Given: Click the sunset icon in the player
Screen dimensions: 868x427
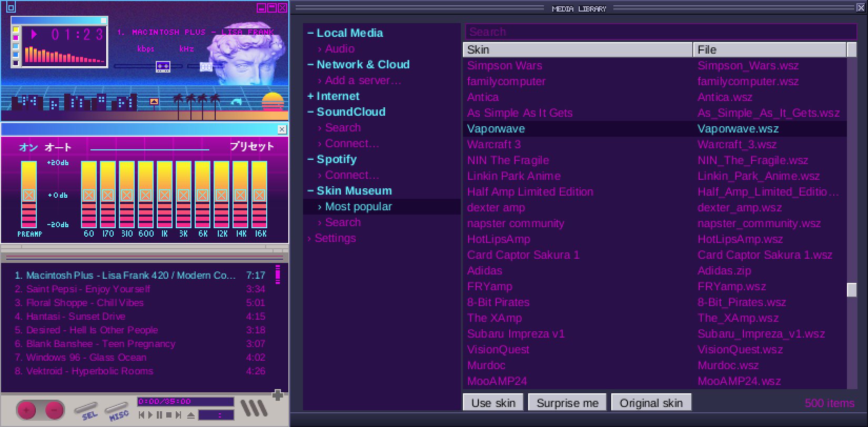Looking at the screenshot, I should click(272, 101).
